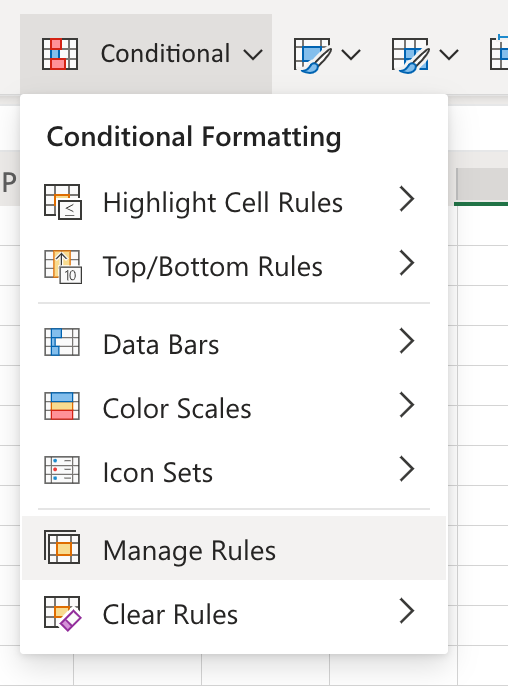The width and height of the screenshot is (508, 686).
Task: Expand the Highlight Cell Rules submenu arrow
Action: [x=407, y=199]
